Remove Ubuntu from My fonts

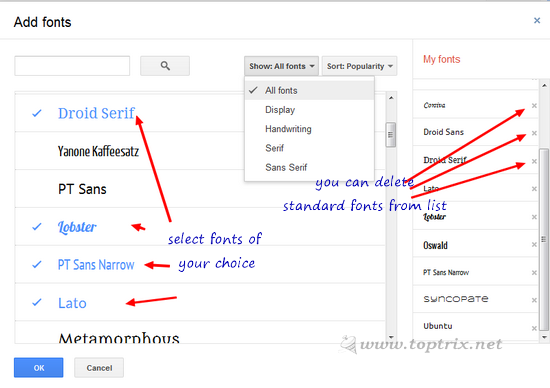tap(534, 328)
